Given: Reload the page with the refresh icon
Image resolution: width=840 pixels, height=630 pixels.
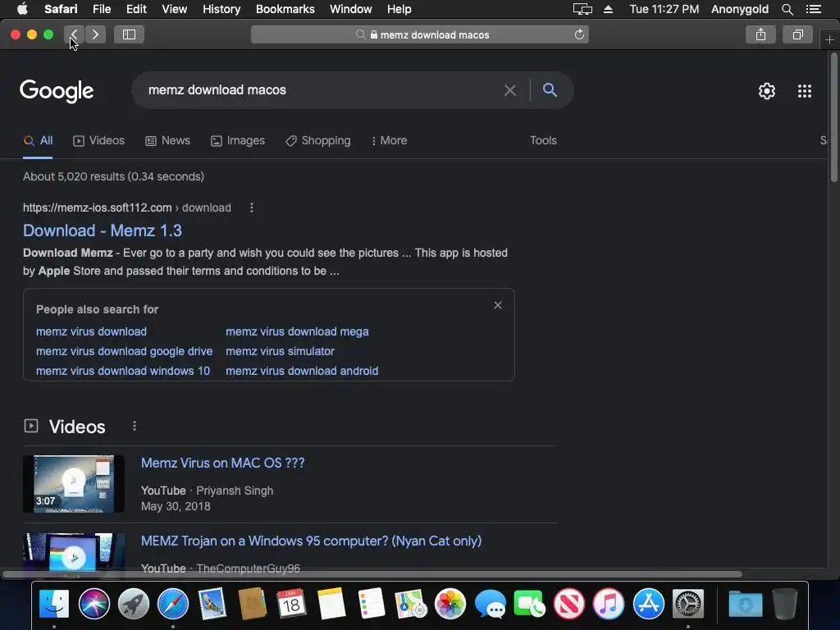Looking at the screenshot, I should click(x=579, y=34).
